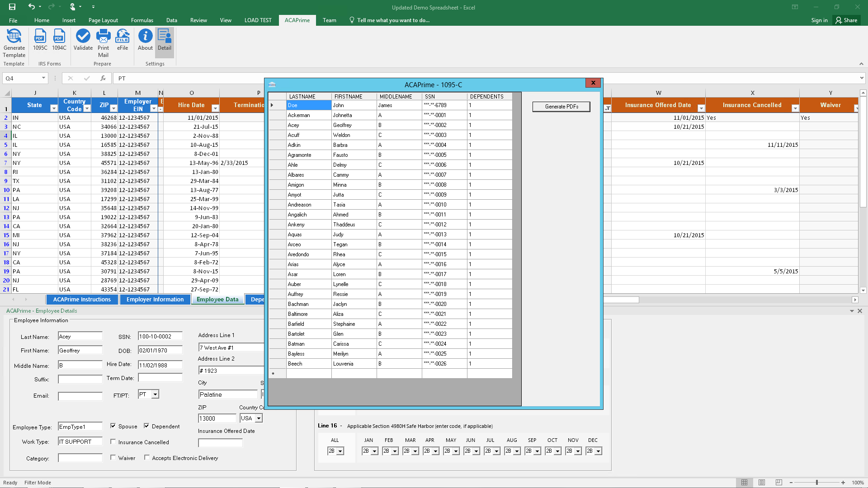Toggle the Spouse checkbox
The width and height of the screenshot is (868, 488).
tap(113, 426)
